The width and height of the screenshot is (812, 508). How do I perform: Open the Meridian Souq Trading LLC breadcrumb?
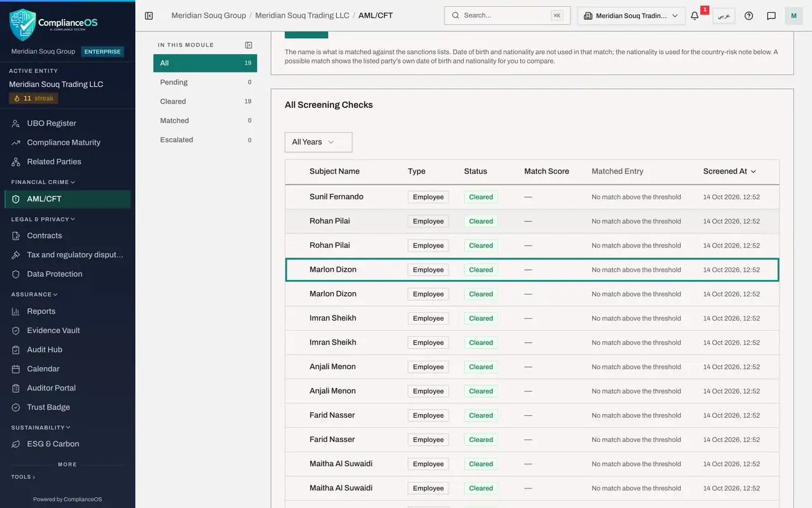[x=301, y=15]
